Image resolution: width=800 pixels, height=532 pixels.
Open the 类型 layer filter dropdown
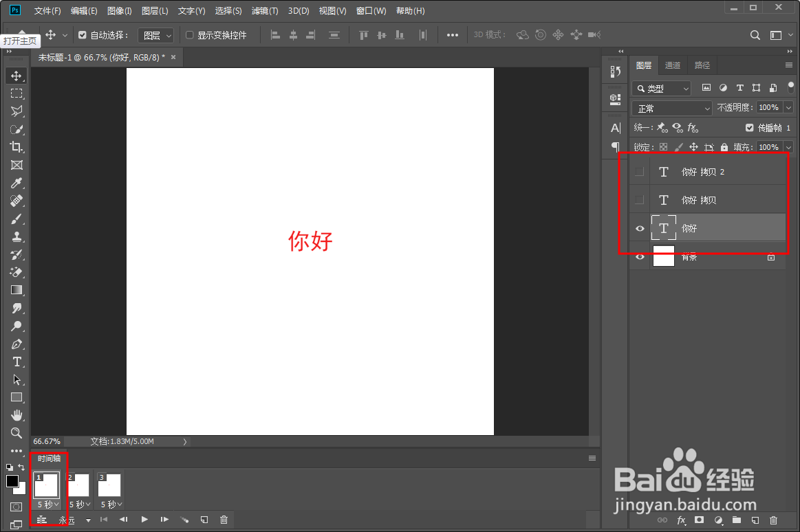[662, 88]
